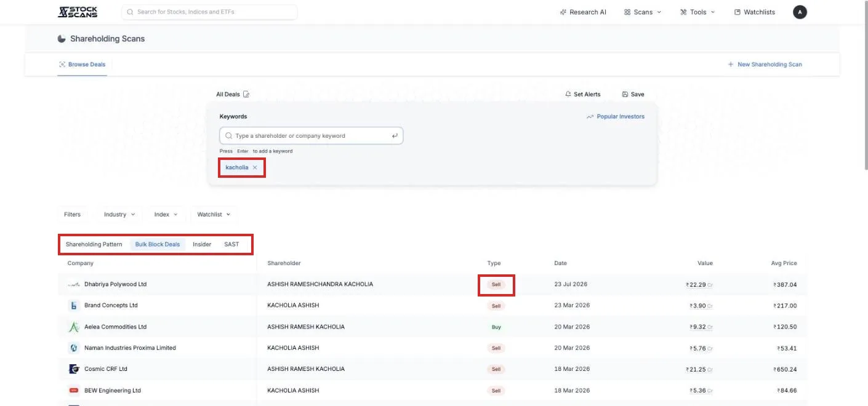The height and width of the screenshot is (406, 868).
Task: Click the Naman Industries Proxima logo
Action: click(74, 348)
